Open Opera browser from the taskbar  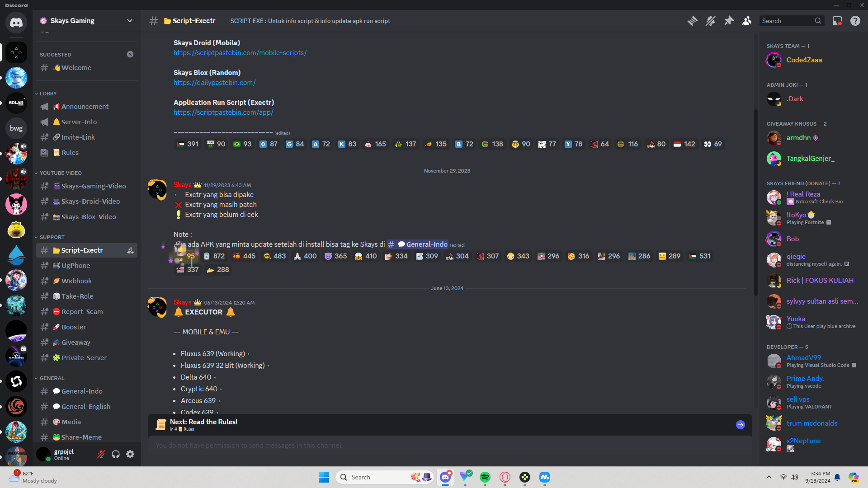pyautogui.click(x=505, y=477)
